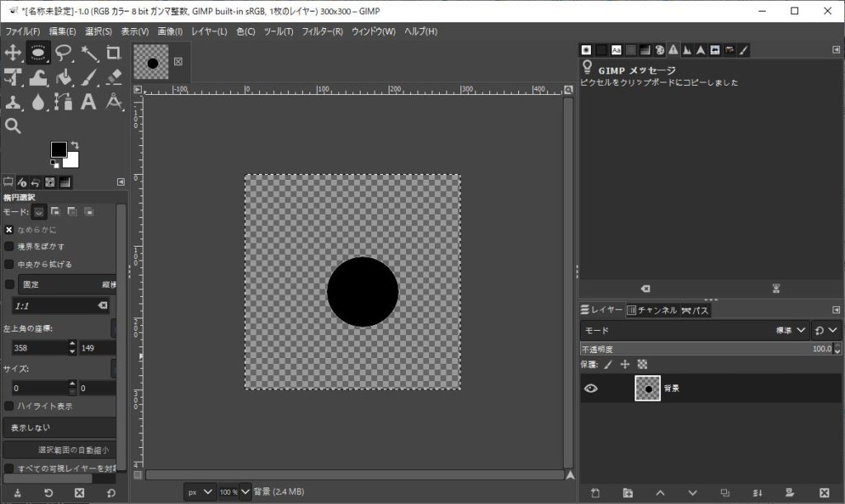Select the Paintbrush tool
The height and width of the screenshot is (504, 845).
(89, 78)
